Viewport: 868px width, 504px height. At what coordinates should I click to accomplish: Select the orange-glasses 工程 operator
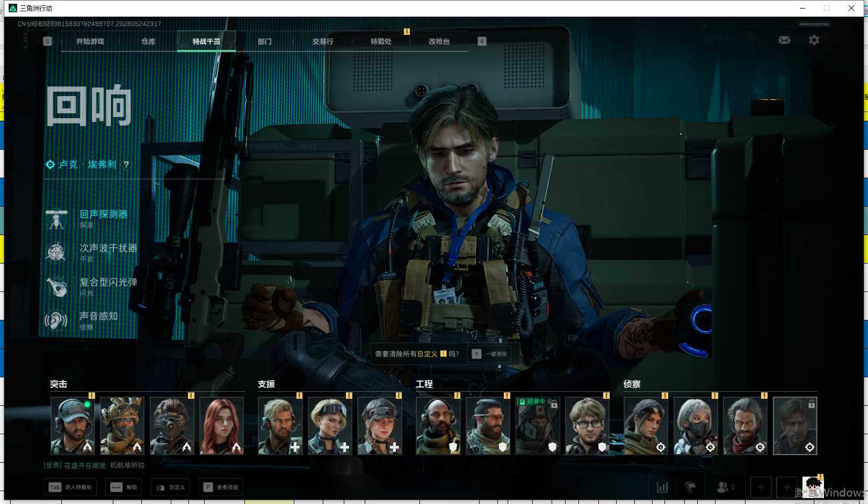point(488,426)
